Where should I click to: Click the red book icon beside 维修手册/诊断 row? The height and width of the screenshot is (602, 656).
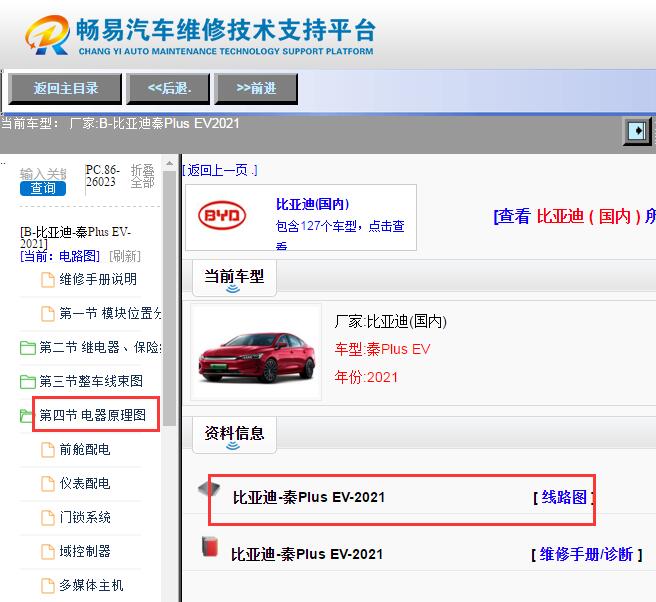pos(210,546)
